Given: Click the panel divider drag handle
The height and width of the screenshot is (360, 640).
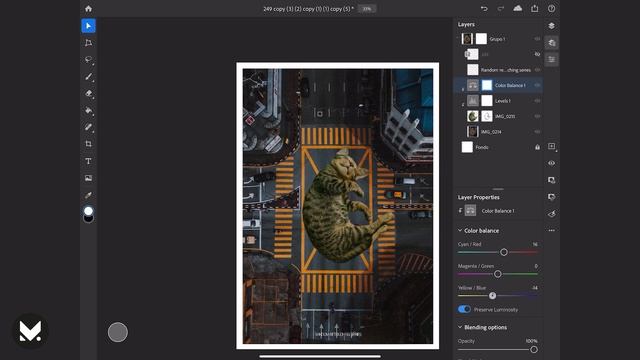Looking at the screenshot, I should (498, 189).
